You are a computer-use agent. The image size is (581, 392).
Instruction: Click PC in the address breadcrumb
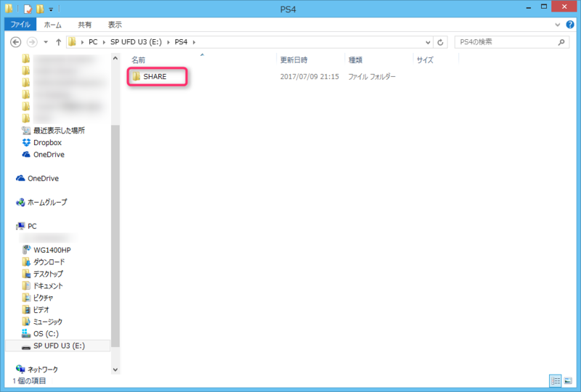tap(93, 42)
